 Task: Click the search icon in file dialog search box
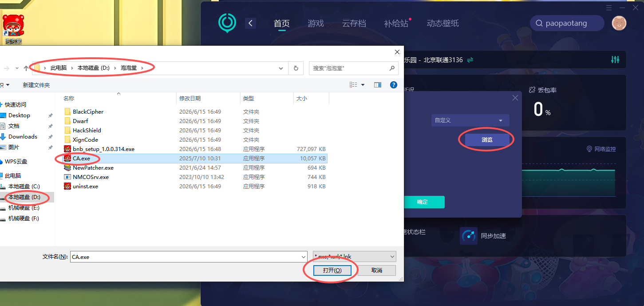point(392,68)
